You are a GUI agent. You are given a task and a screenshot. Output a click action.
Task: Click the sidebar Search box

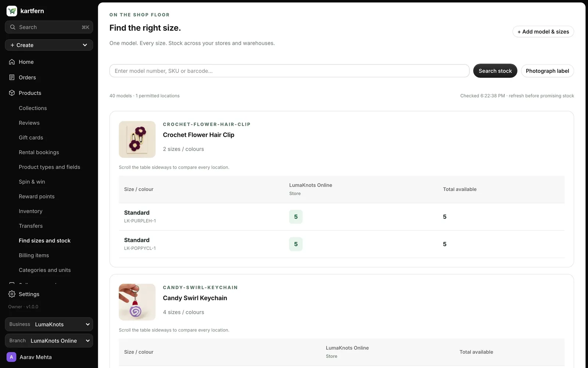49,27
